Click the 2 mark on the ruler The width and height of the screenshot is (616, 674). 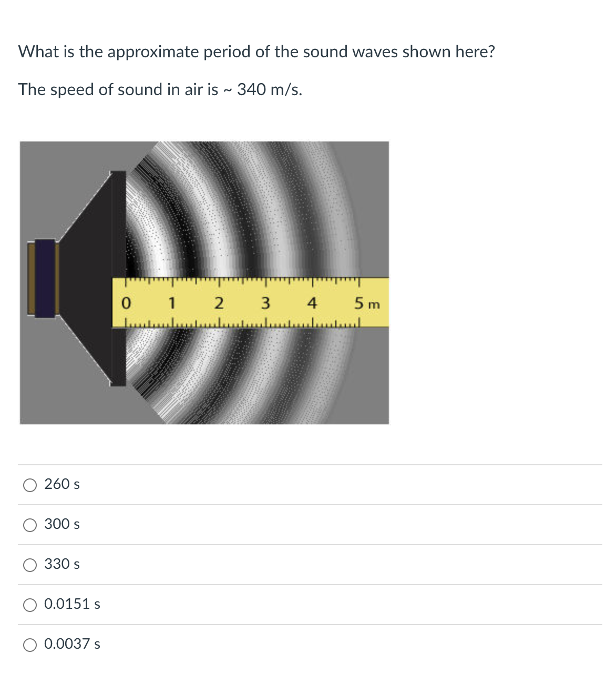pyautogui.click(x=219, y=302)
